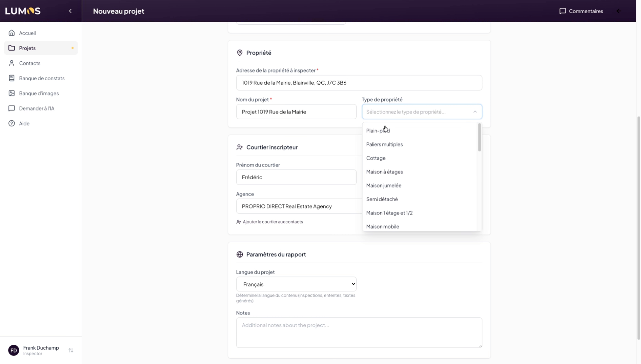
Task: Open Banque de constats
Action: tap(41, 78)
